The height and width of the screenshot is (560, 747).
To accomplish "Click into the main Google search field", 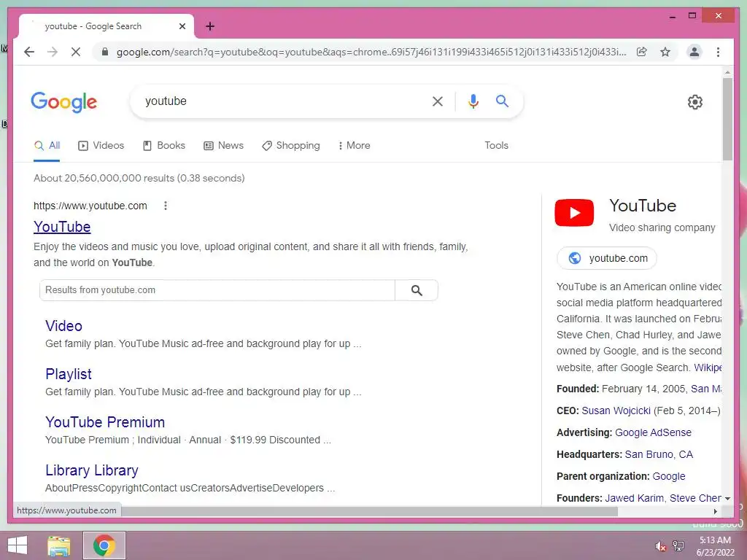I will point(281,101).
